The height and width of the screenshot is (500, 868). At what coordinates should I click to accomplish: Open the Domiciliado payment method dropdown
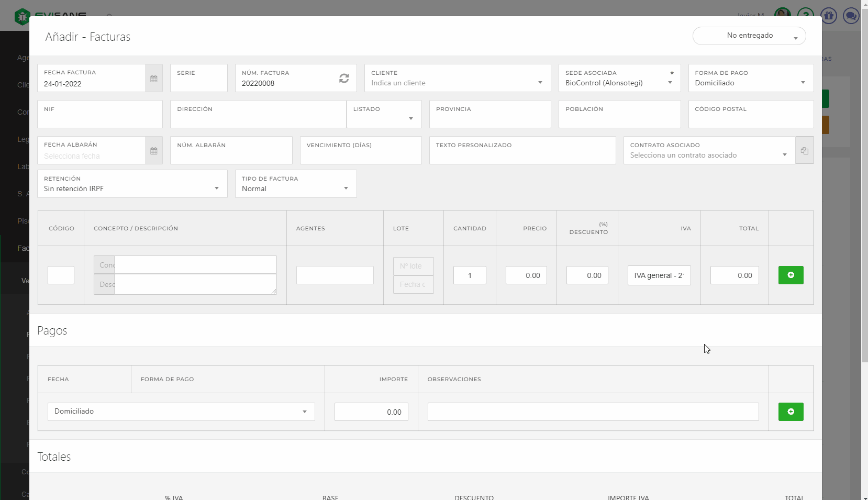click(x=181, y=412)
